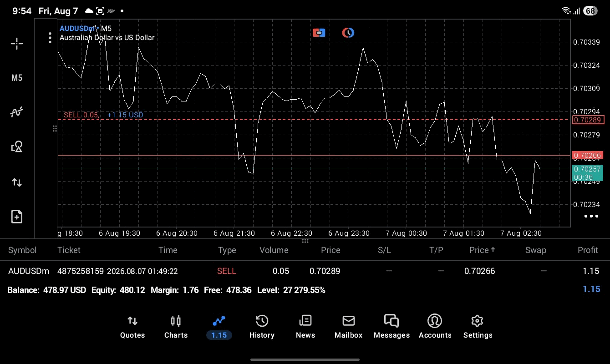Viewport: 610px width, 364px height.
Task: Switch to the Quotes tab
Action: [132, 327]
